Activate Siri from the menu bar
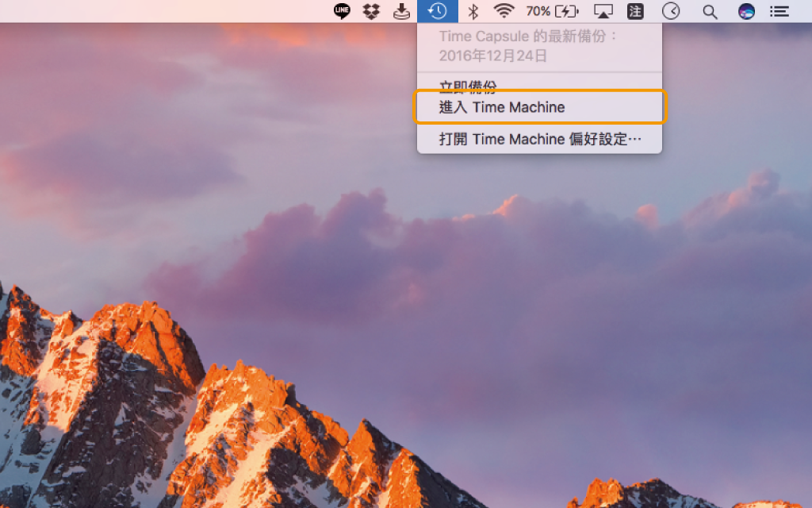The image size is (812, 508). (x=745, y=11)
